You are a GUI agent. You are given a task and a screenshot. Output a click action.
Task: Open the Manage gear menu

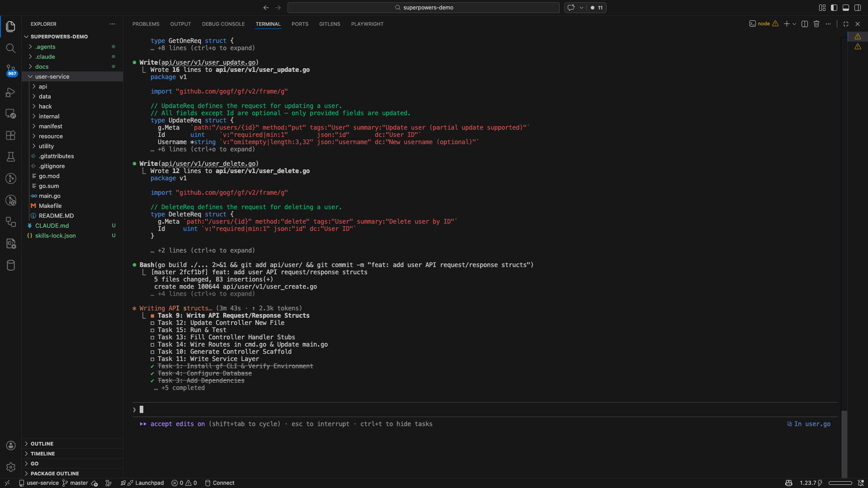coord(11,467)
